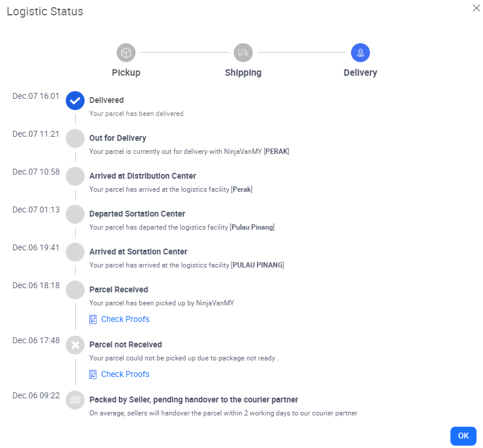Open Check Proofs link for Parcel not Received
483x448 pixels.
tap(125, 374)
